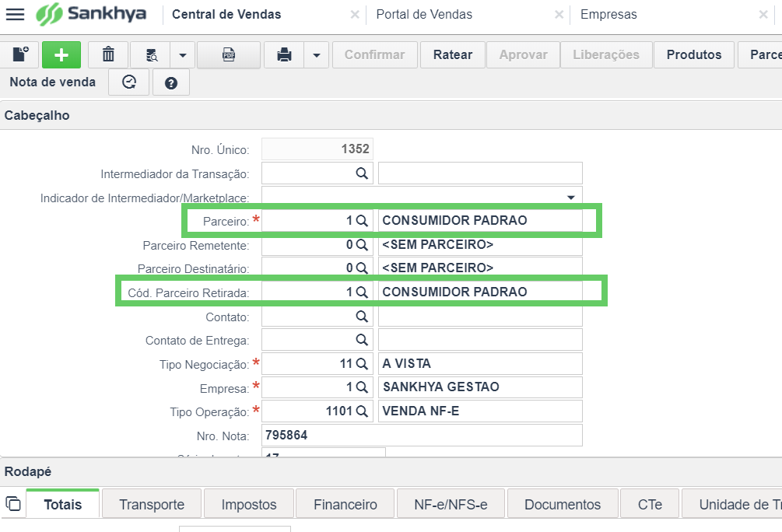Screen dimensions: 782x532
Task: Select the Totais footer tab
Action: [63, 504]
